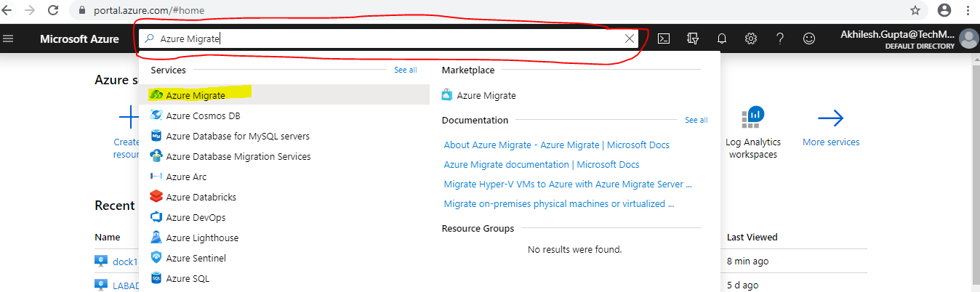Select Azure SQL service result
Image resolution: width=980 pixels, height=292 pixels.
(284, 278)
